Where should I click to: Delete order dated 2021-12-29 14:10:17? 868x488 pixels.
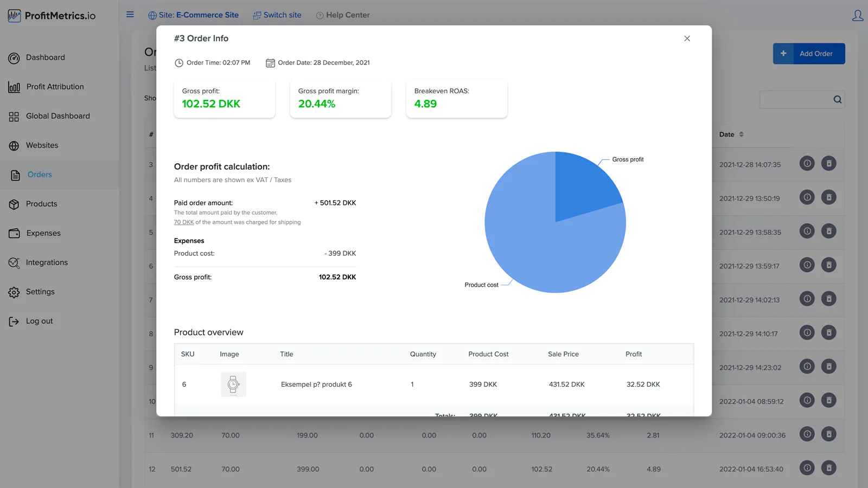click(x=829, y=332)
